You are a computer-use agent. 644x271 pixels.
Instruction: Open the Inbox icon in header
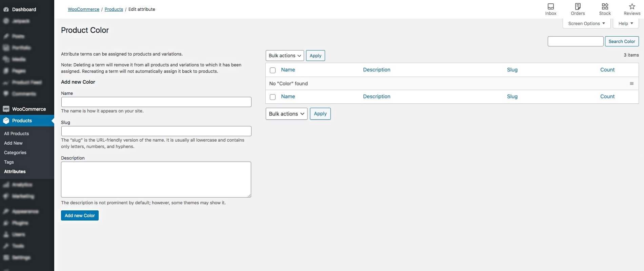pyautogui.click(x=551, y=6)
